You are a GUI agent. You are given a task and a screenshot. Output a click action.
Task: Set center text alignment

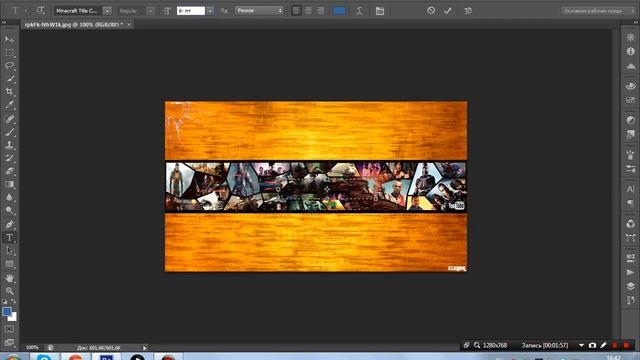tap(309, 11)
